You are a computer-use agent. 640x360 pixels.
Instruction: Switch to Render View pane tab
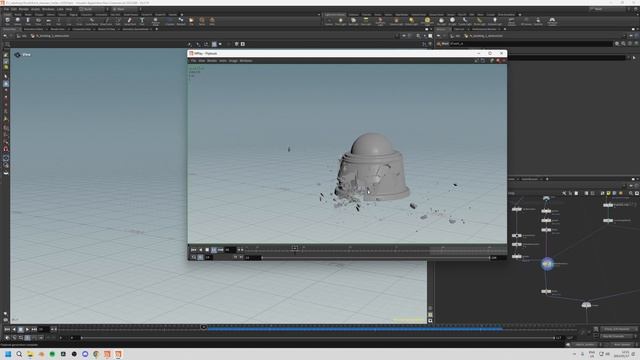tap(57, 29)
